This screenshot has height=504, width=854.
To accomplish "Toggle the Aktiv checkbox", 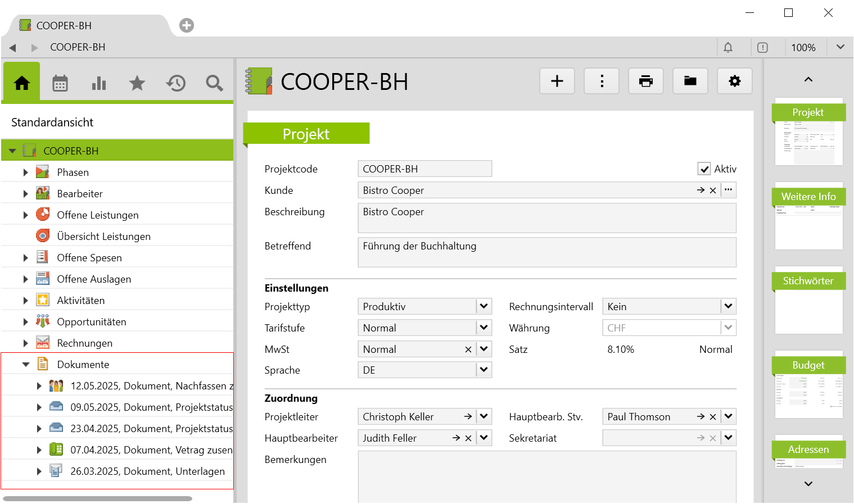I will pyautogui.click(x=704, y=169).
